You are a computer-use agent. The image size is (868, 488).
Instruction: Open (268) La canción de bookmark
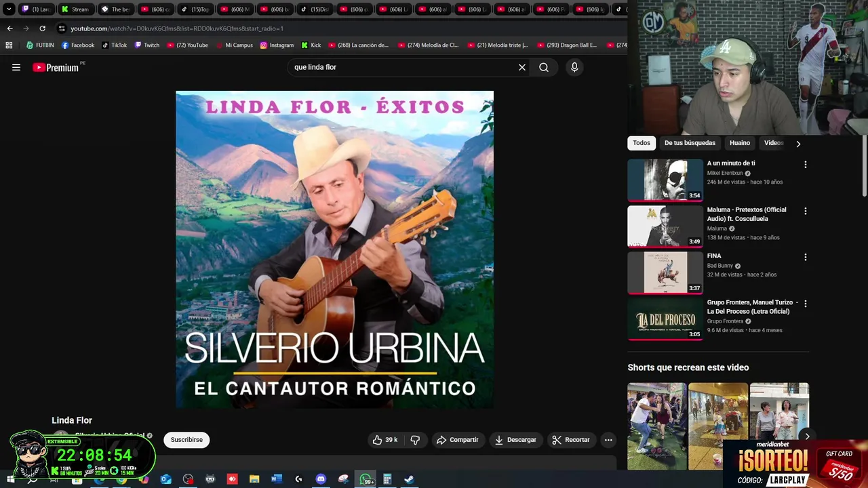pyautogui.click(x=359, y=45)
